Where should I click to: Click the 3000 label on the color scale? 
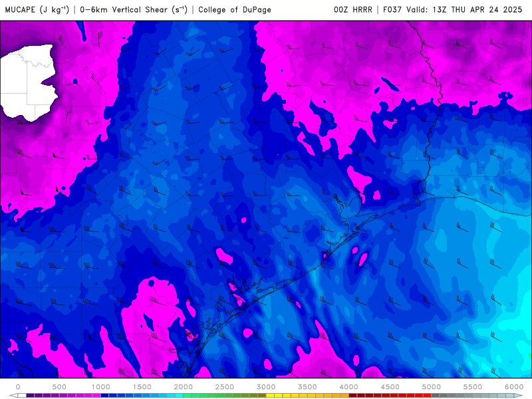[x=266, y=387]
